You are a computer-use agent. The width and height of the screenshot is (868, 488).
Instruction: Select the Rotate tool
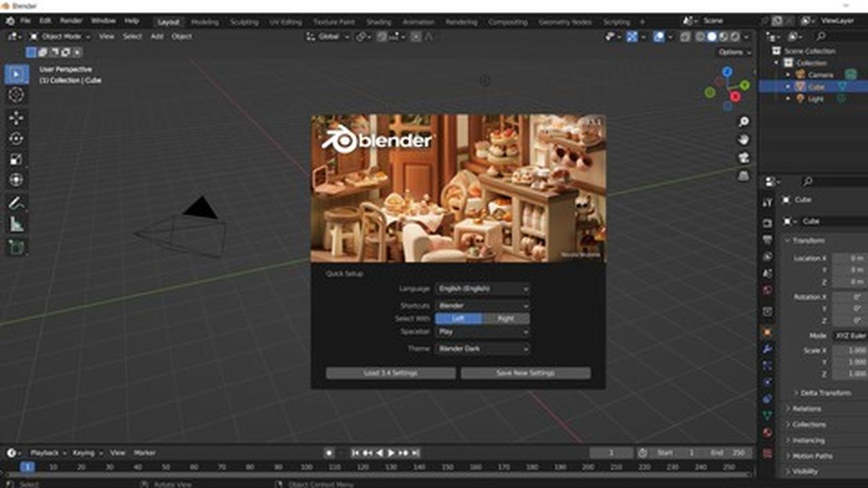tap(15, 139)
